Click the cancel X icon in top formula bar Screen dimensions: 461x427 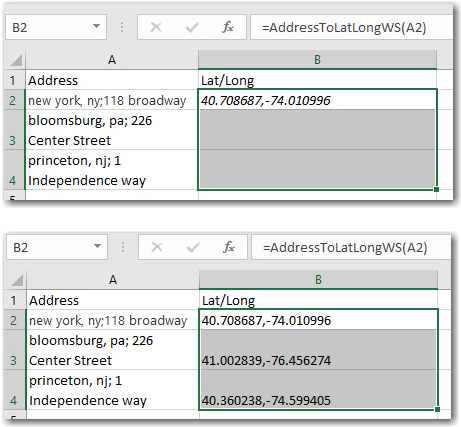tap(156, 27)
